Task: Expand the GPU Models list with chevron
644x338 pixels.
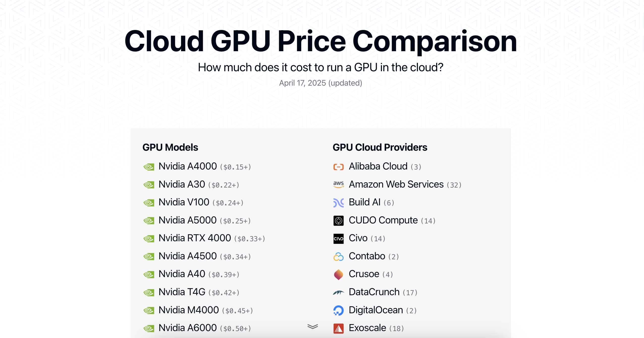Action: point(313,327)
